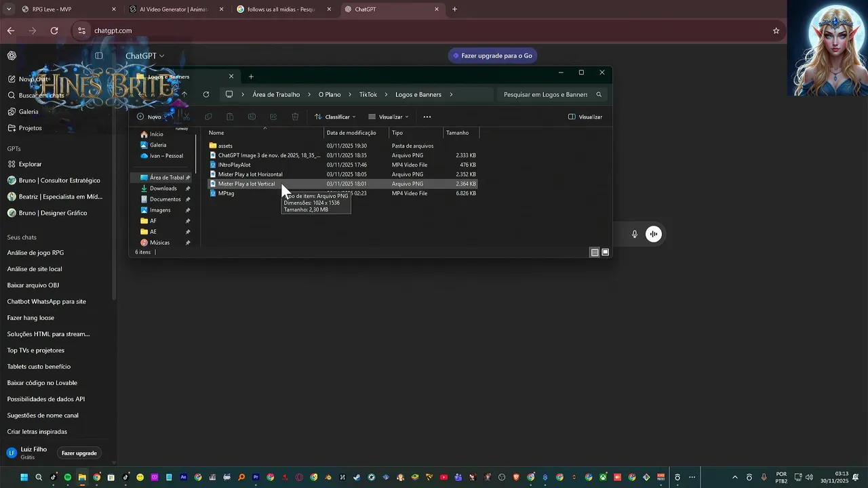Expand chevron after Logos e Banners breadcrumb
This screenshot has width=868, height=488.
coord(450,94)
